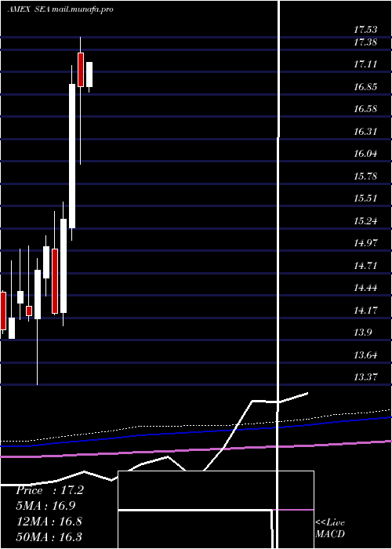Click the AMEX SEA chart title
392x549 pixels.
tap(28, 9)
